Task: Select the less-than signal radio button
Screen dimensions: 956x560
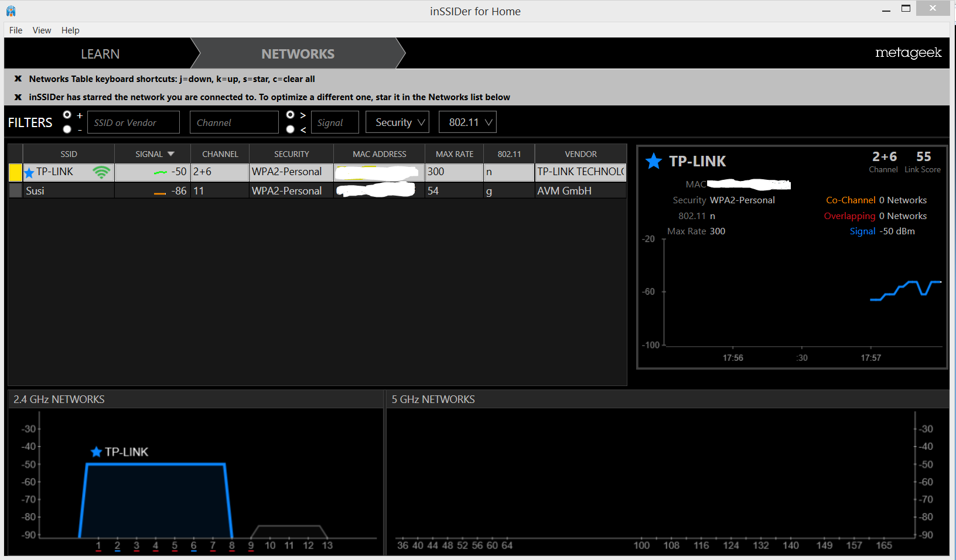Action: coord(290,129)
